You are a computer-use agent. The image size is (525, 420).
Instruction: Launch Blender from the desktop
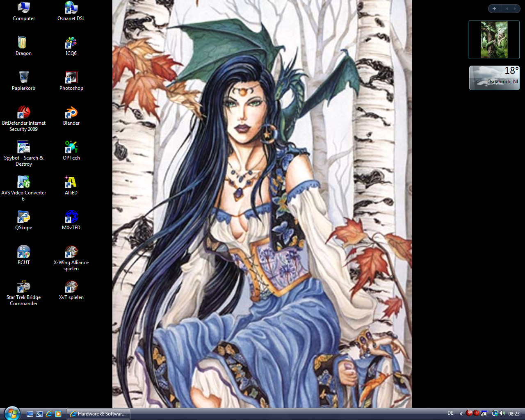71,113
